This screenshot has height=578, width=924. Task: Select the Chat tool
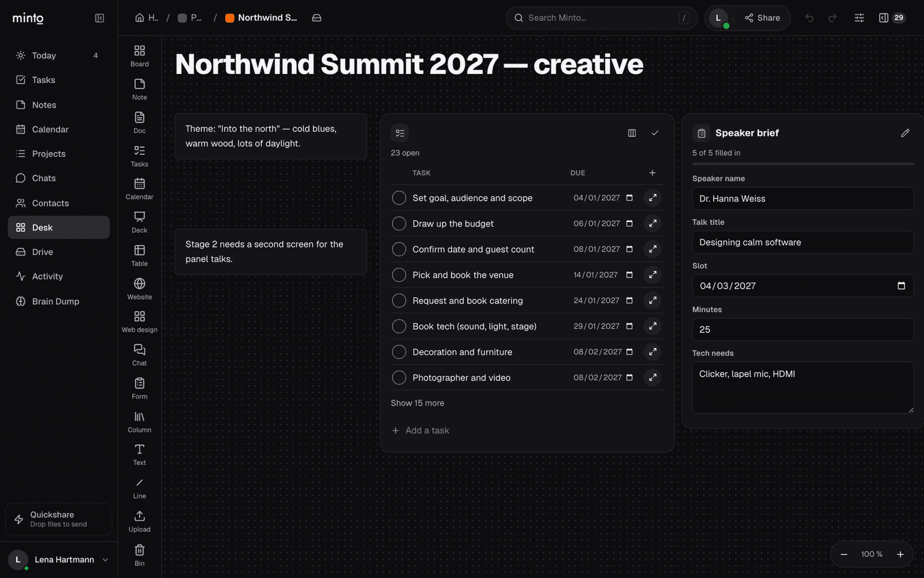(139, 355)
